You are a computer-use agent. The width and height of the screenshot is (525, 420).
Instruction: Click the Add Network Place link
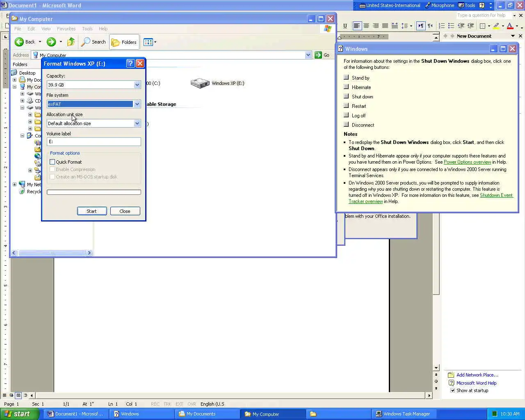477,375
